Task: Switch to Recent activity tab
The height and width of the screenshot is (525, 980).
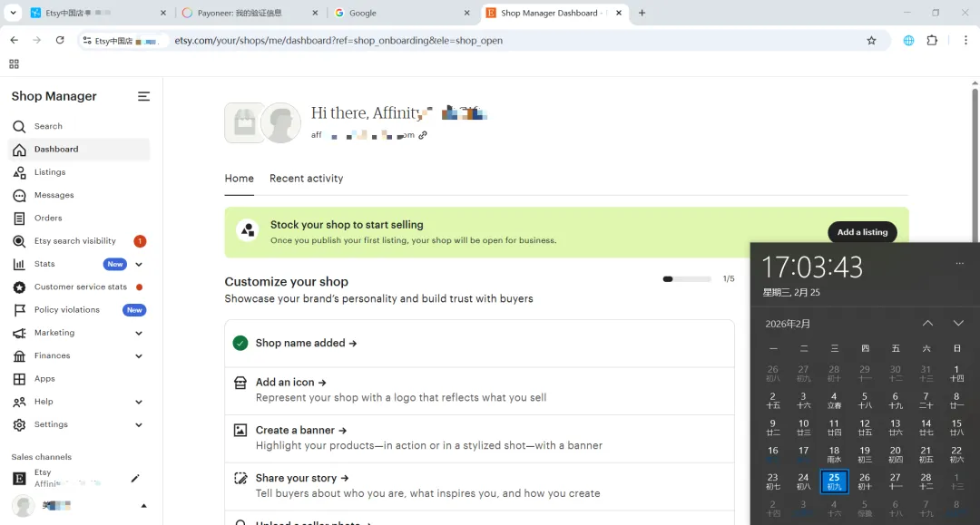Action: tap(307, 179)
